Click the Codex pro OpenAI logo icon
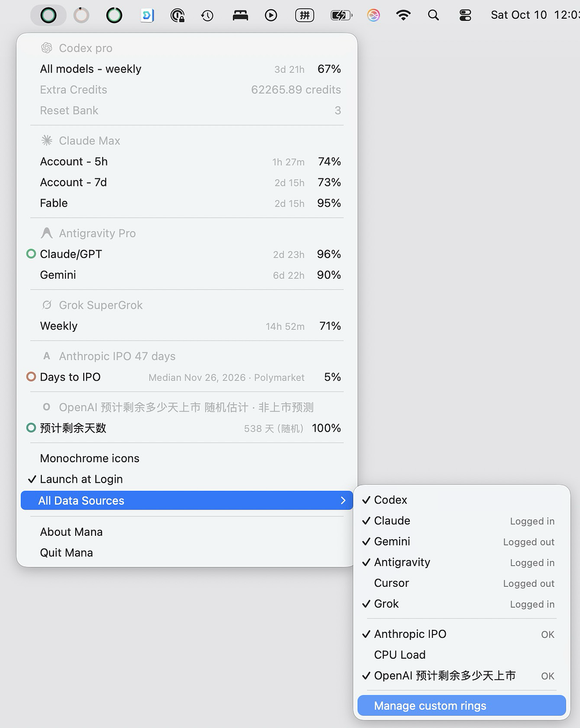This screenshot has height=728, width=580. click(x=47, y=48)
